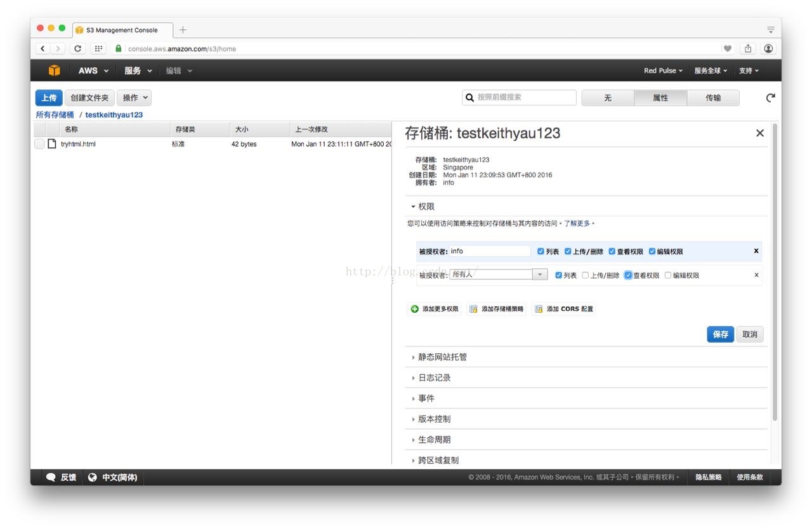Click the 保存 button
Image resolution: width=812 pixels, height=529 pixels.
tap(721, 334)
